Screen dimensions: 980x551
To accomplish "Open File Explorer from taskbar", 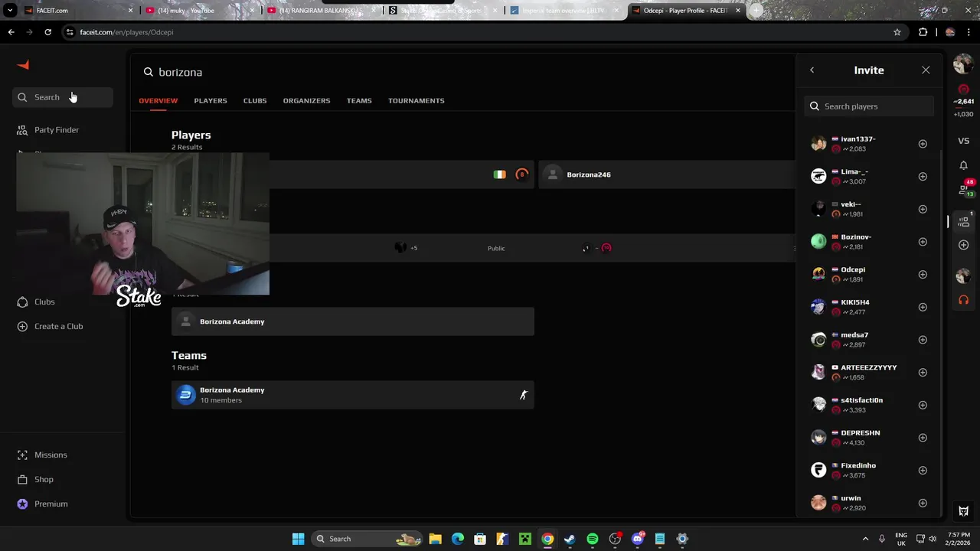I will point(435,539).
